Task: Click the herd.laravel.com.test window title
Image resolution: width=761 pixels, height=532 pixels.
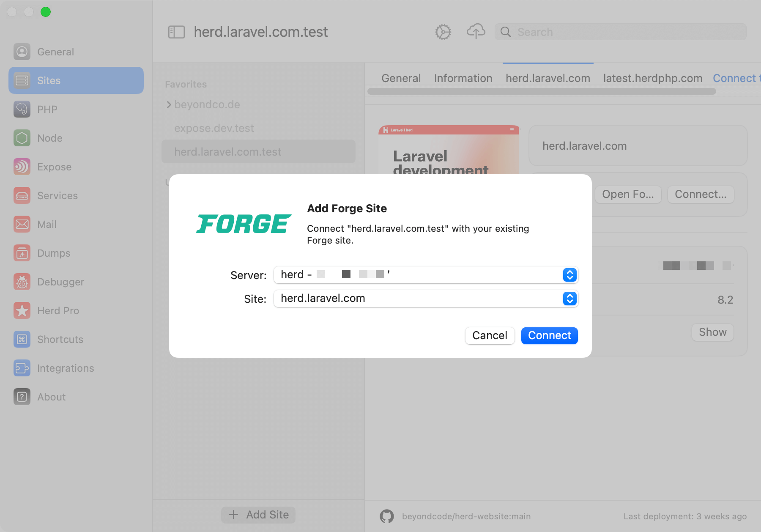Action: point(261,32)
